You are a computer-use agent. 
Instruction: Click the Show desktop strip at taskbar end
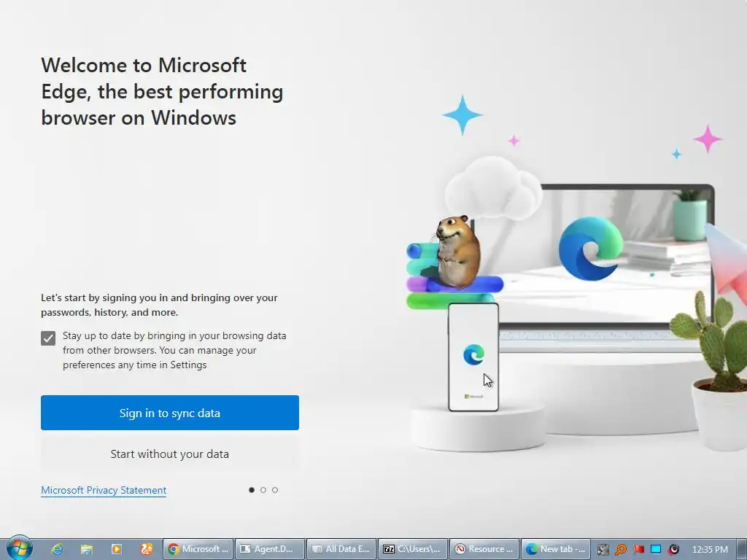pyautogui.click(x=741, y=549)
